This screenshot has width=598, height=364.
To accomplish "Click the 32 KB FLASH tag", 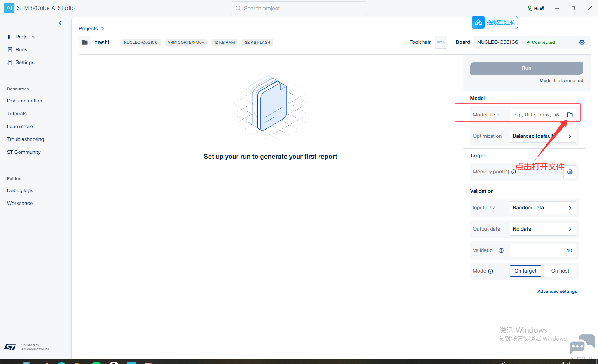I will tap(257, 42).
